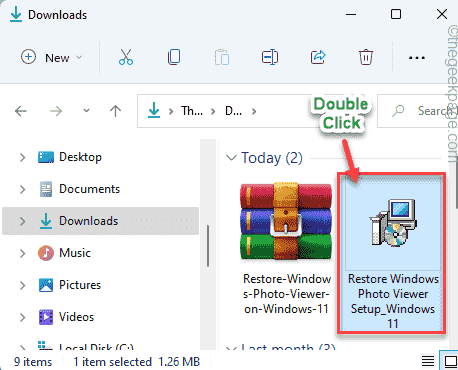Viewport: 458px width, 370px height.
Task: Select the 'D...' breadcrumb segment
Action: point(233,111)
